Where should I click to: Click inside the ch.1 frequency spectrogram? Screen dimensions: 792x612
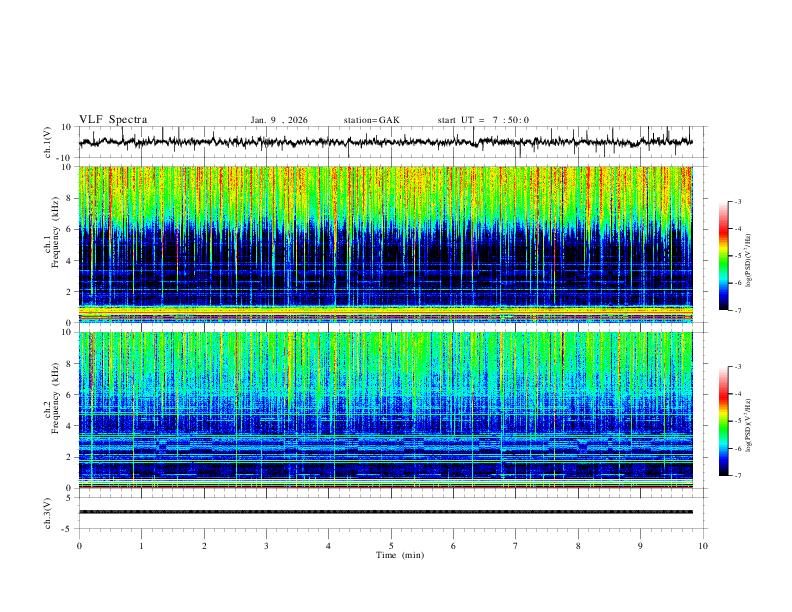(385, 244)
